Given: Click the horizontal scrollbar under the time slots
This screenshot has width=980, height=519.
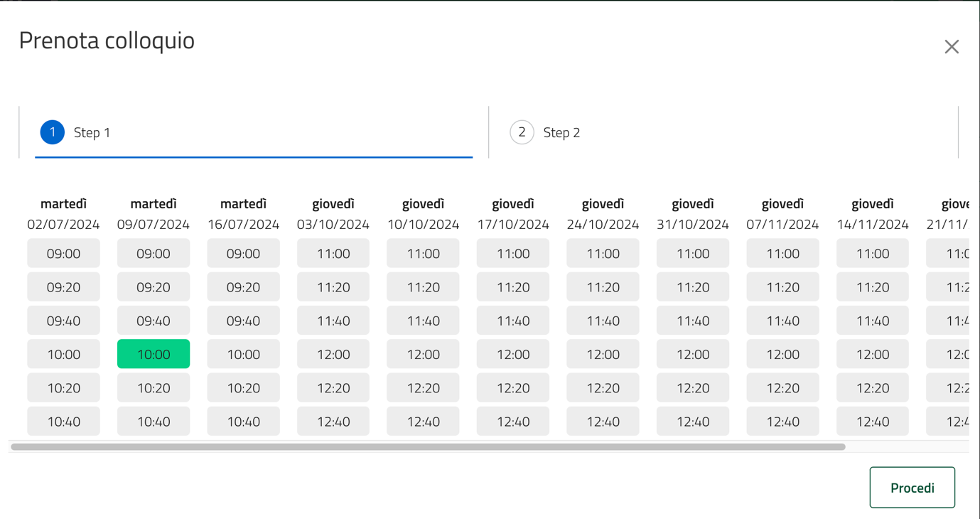Looking at the screenshot, I should (x=428, y=447).
